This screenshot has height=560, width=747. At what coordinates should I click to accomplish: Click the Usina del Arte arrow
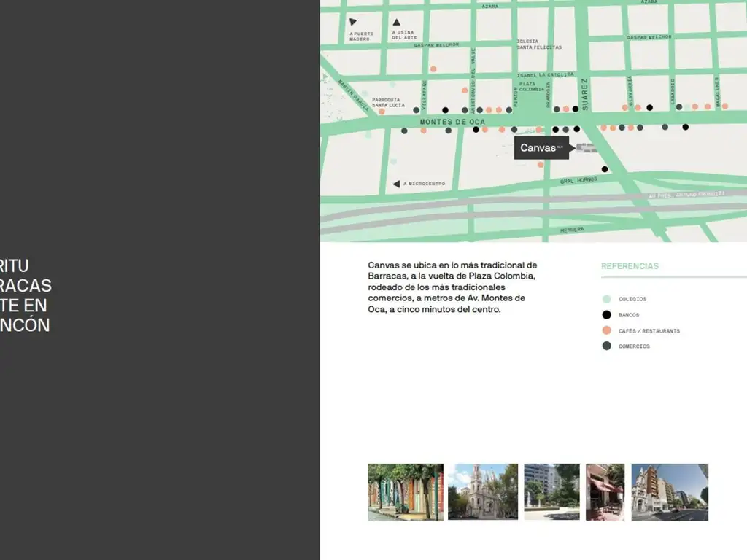[x=396, y=23]
